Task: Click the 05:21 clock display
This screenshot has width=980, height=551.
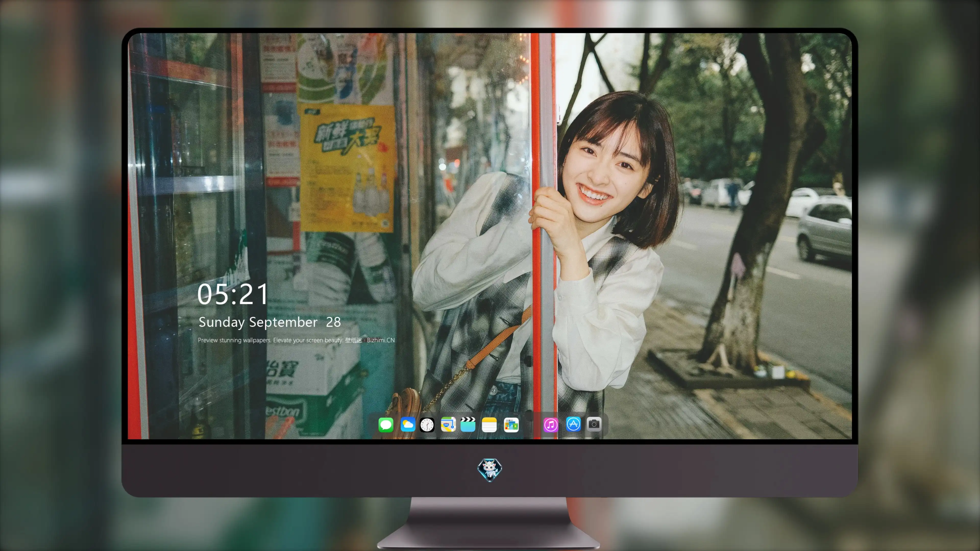Action: click(232, 294)
